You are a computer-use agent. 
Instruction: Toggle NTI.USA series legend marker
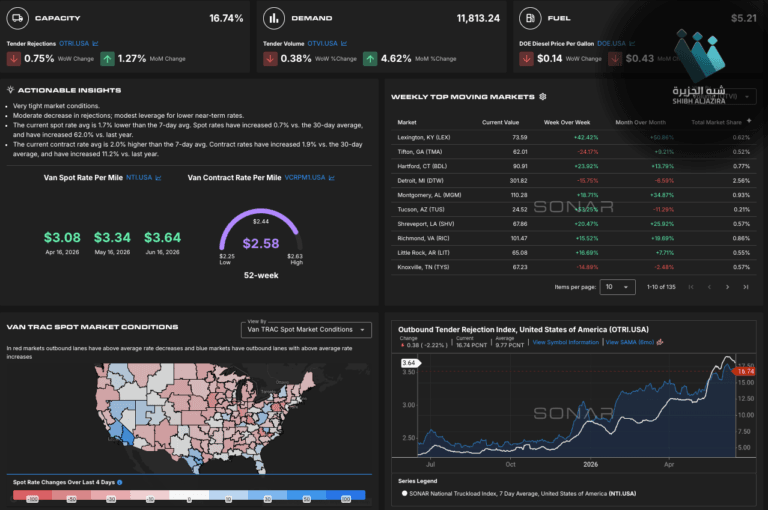tap(405, 493)
